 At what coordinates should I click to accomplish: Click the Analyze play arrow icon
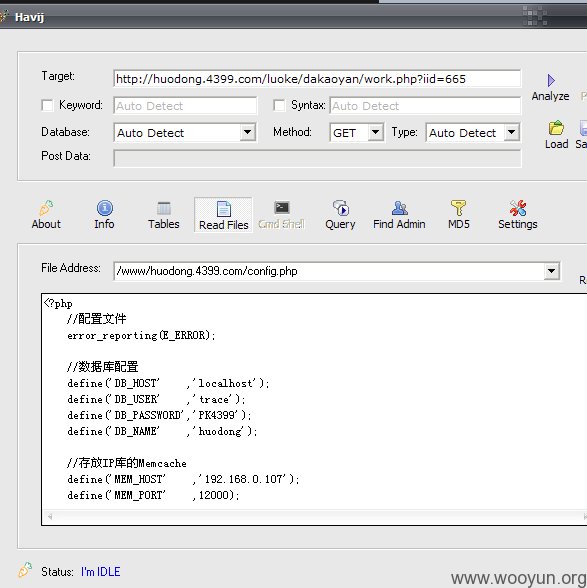pos(551,80)
